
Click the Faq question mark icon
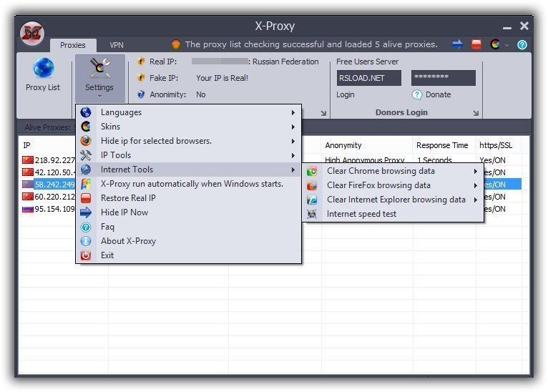(86, 227)
